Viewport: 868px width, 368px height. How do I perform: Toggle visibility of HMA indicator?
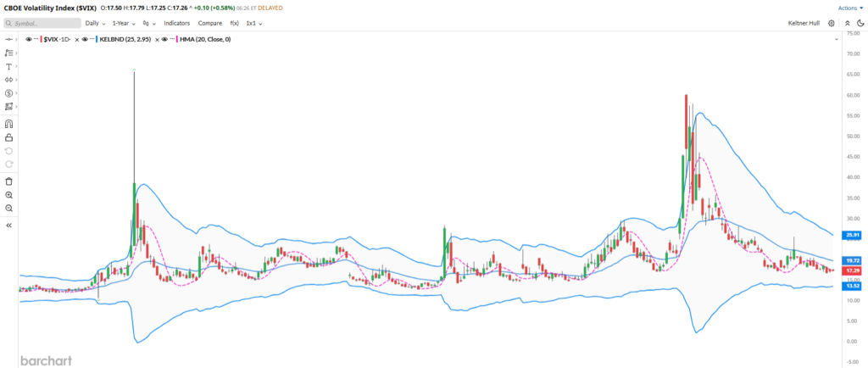(165, 39)
